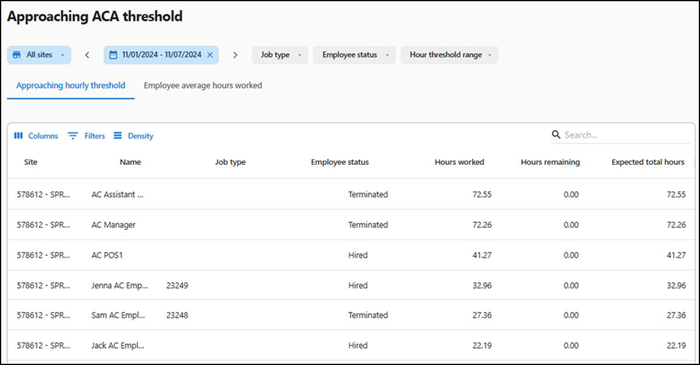The width and height of the screenshot is (700, 365).
Task: Open the Job type dropdown
Action: coord(280,55)
